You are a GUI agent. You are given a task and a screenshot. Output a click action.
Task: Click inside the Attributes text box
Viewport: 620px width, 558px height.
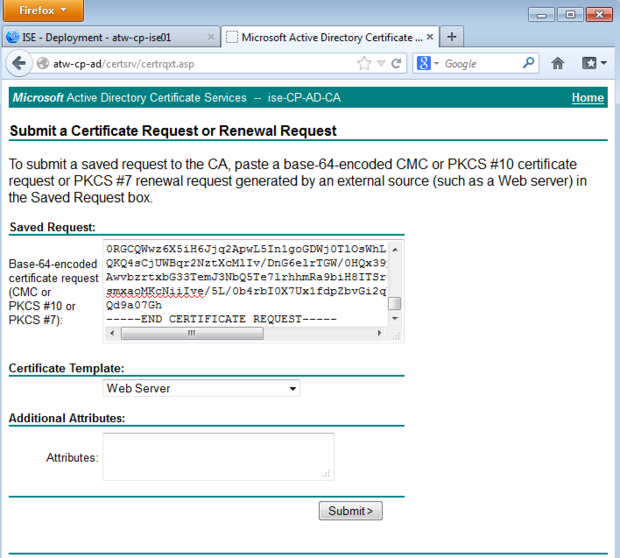tap(218, 457)
